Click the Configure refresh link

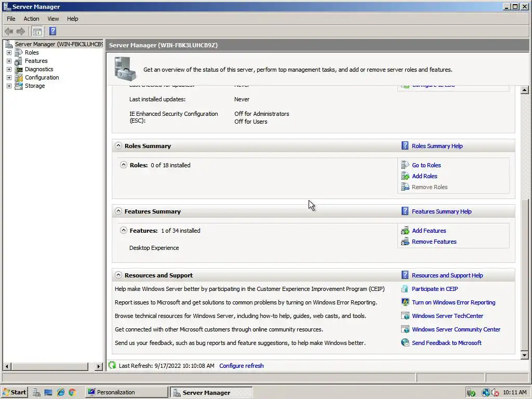click(241, 366)
